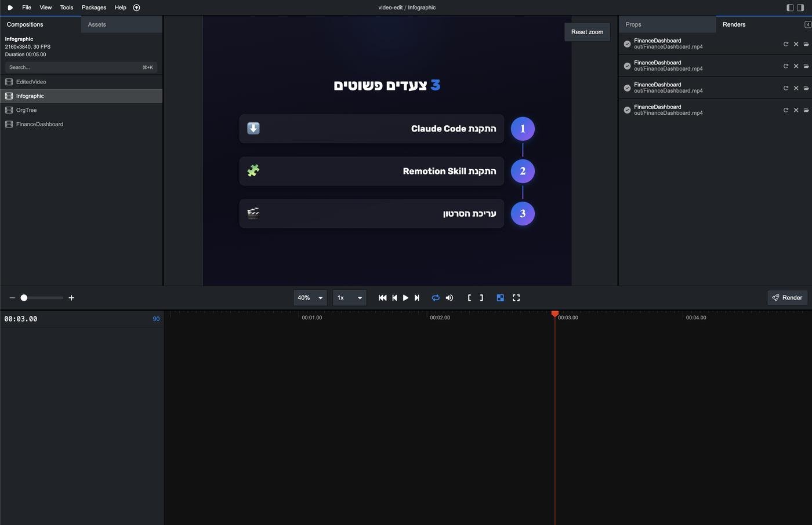
Task: Switch to the Props tab
Action: (x=633, y=24)
